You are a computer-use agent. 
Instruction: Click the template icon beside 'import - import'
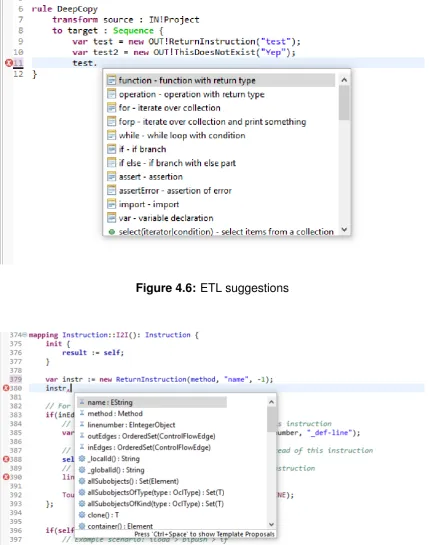pyautogui.click(x=111, y=204)
